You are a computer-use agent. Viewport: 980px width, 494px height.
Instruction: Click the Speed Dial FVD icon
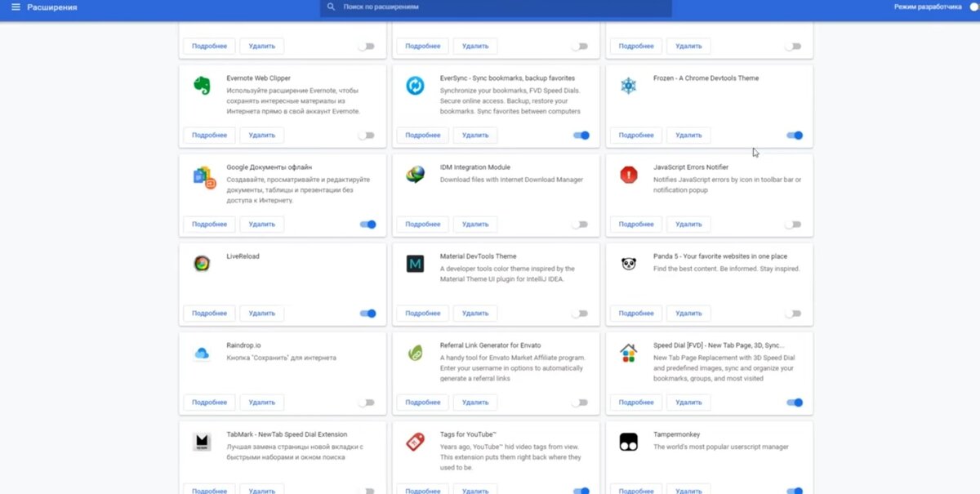point(628,353)
